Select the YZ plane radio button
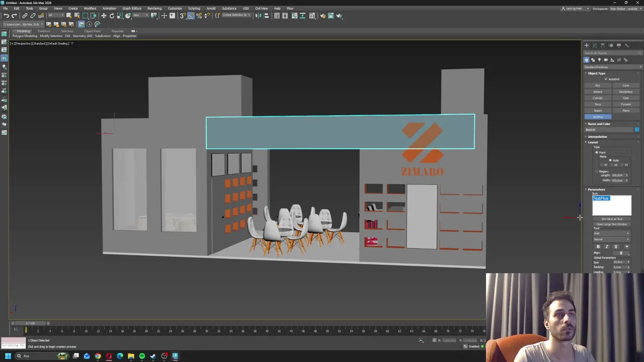644x362 pixels. [622, 165]
